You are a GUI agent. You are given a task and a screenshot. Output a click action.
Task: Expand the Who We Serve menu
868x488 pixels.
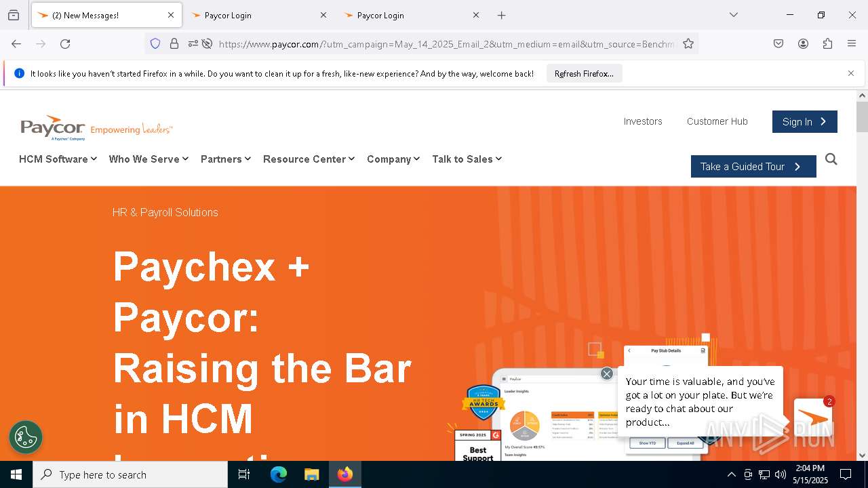point(149,159)
